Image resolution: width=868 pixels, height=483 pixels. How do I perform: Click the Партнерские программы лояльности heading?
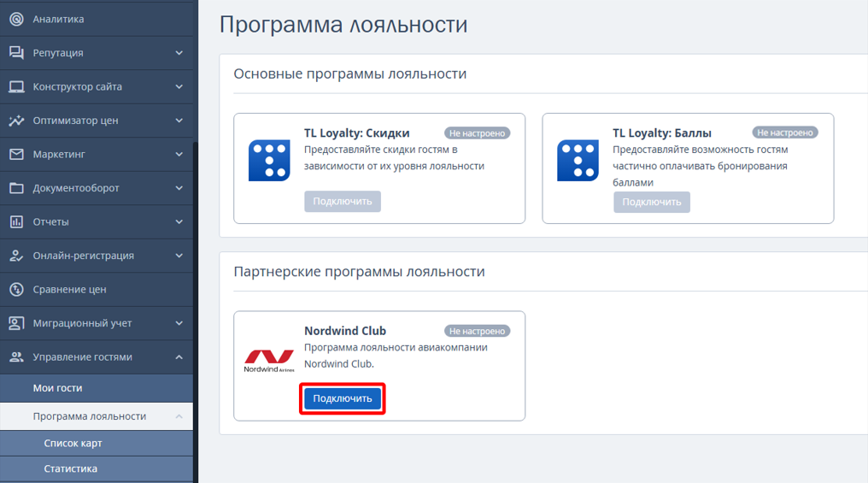coord(360,271)
